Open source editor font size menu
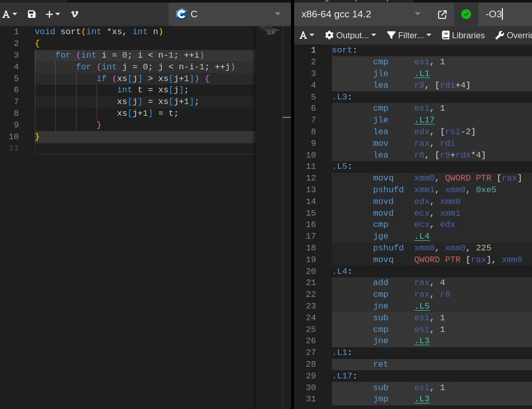The height and width of the screenshot is (409, 532). click(x=10, y=14)
